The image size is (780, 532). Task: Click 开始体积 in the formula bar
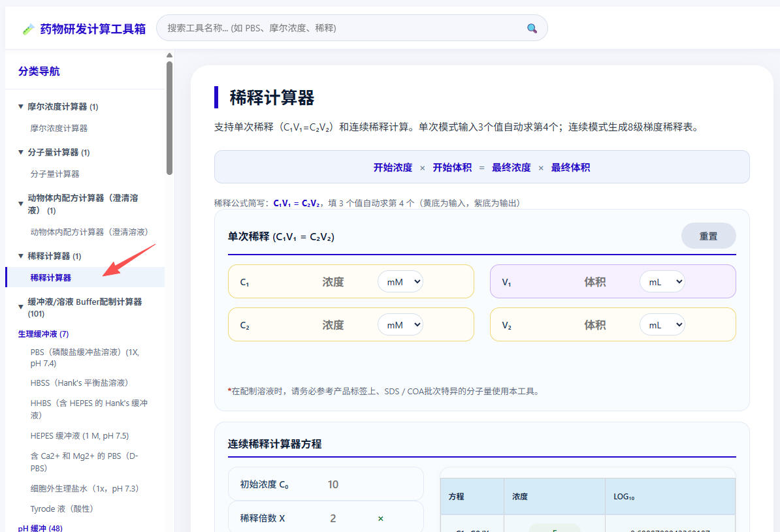coord(452,168)
